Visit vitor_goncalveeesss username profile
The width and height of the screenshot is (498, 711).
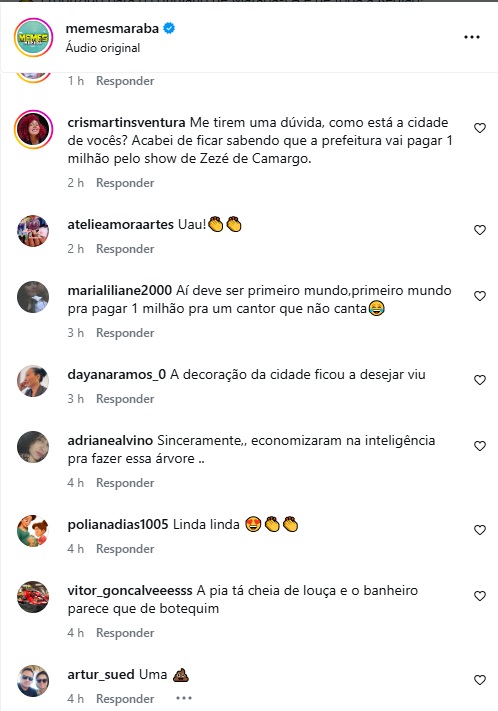[x=130, y=590]
